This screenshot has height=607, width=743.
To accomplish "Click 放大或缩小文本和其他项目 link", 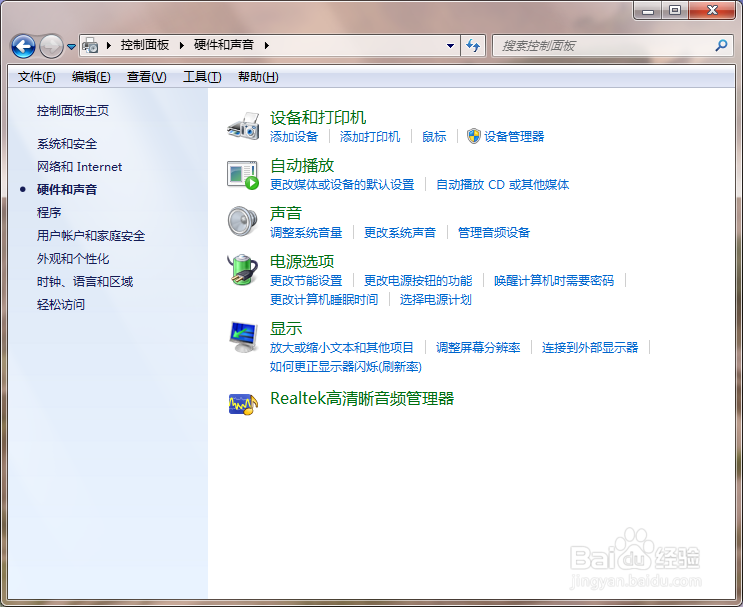I will point(342,348).
